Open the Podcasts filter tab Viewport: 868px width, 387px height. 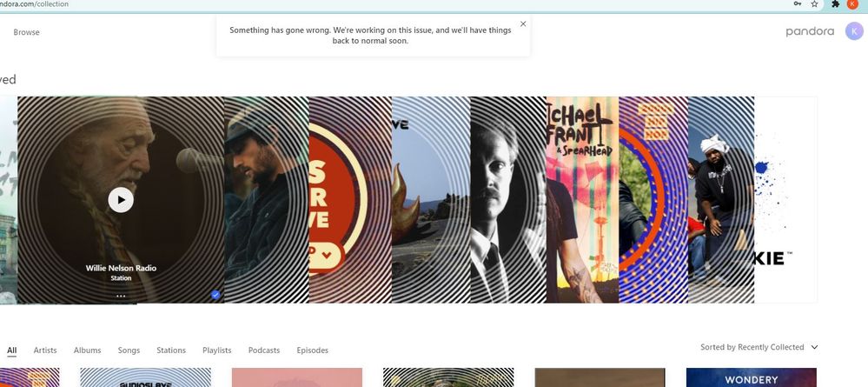pyautogui.click(x=264, y=350)
